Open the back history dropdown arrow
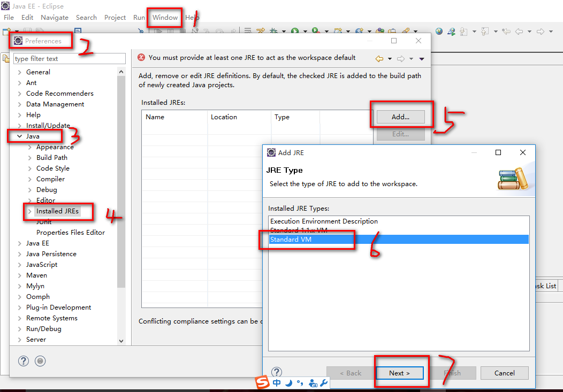 click(x=390, y=59)
